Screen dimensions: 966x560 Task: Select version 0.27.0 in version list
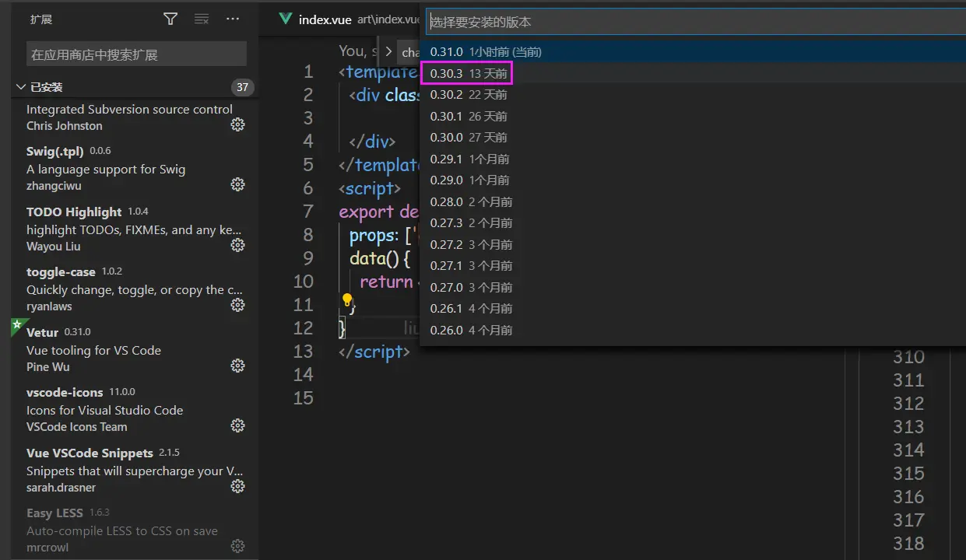693,287
